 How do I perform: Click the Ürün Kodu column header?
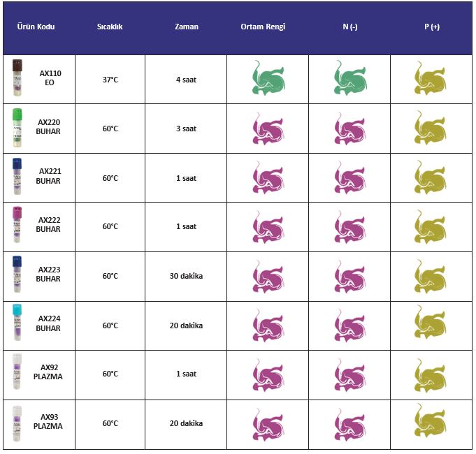[x=36, y=27]
